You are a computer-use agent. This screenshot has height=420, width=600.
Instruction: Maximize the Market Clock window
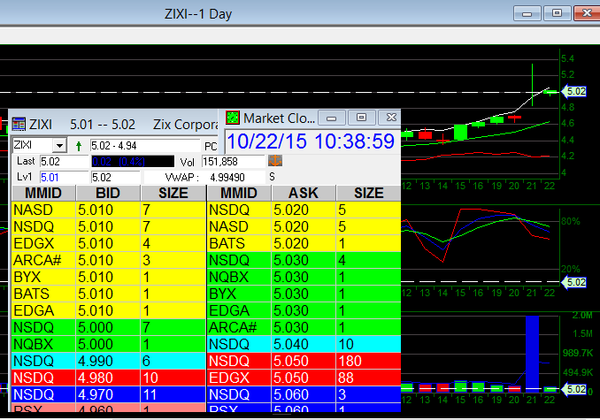coord(361,118)
